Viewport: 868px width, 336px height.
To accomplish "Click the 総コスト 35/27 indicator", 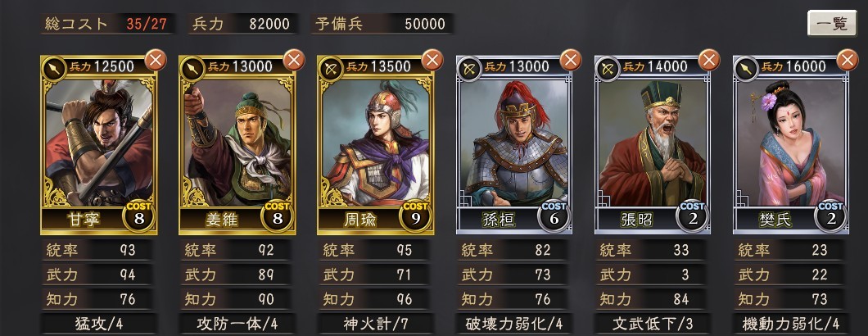I will [x=107, y=24].
